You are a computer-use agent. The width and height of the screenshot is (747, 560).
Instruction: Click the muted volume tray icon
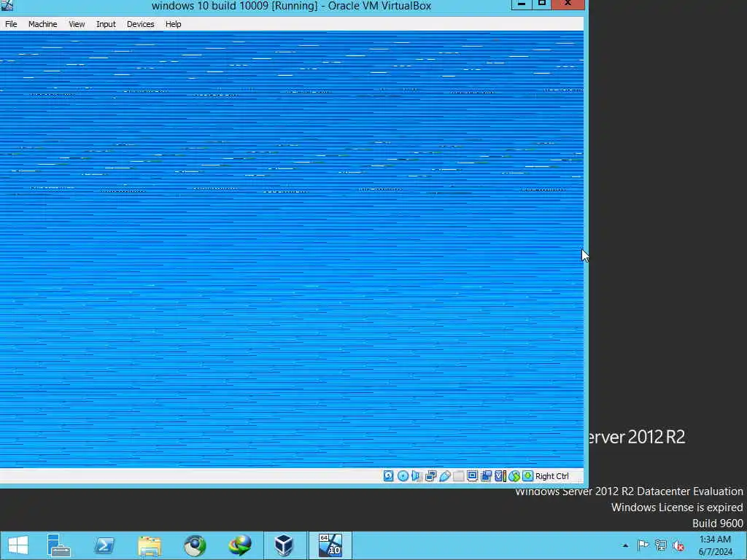[x=678, y=545]
